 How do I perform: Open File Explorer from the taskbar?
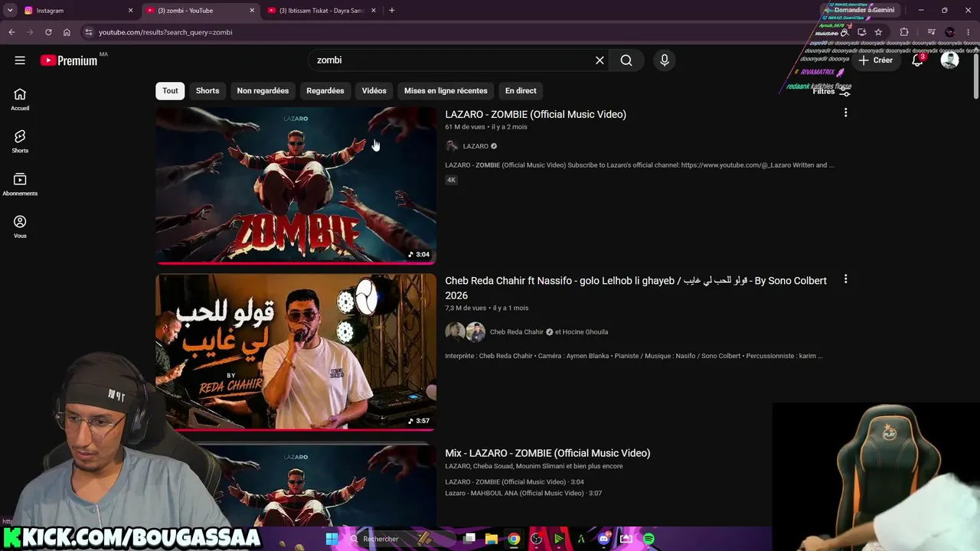click(492, 539)
